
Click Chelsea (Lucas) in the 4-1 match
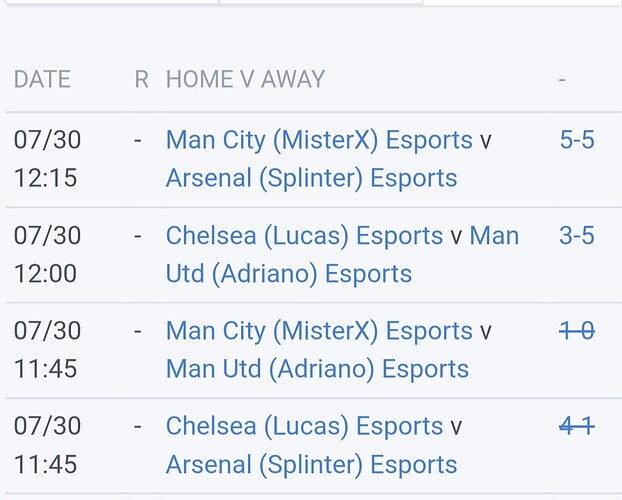click(x=304, y=427)
